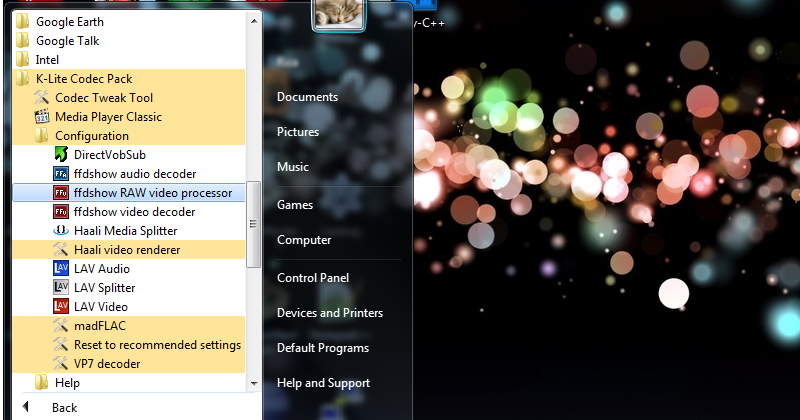Expand the 'Help' folder label

67,383
